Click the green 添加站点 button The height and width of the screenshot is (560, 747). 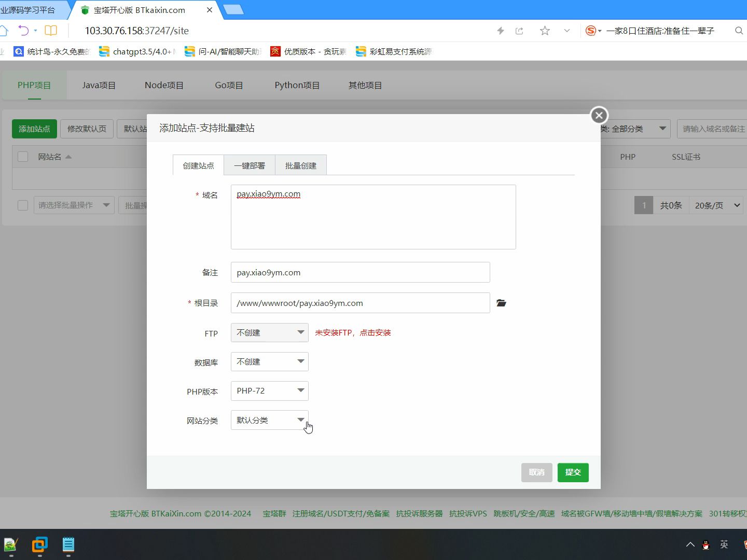(x=34, y=129)
